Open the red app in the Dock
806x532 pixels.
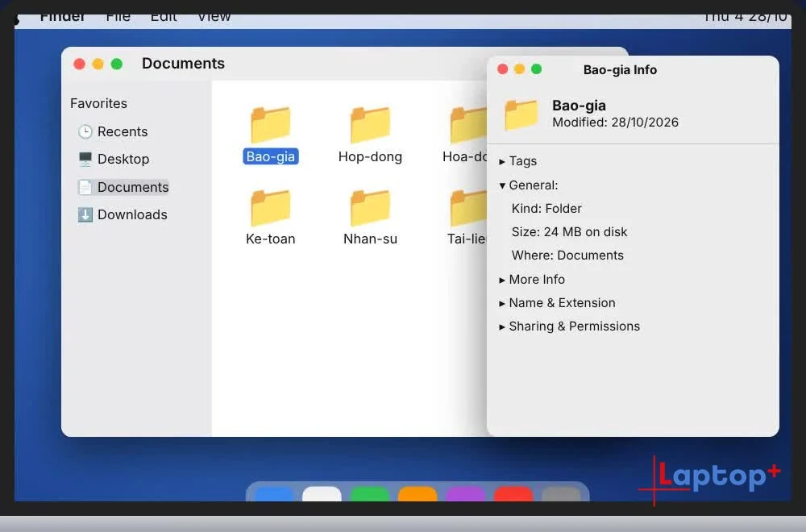pyautogui.click(x=513, y=493)
